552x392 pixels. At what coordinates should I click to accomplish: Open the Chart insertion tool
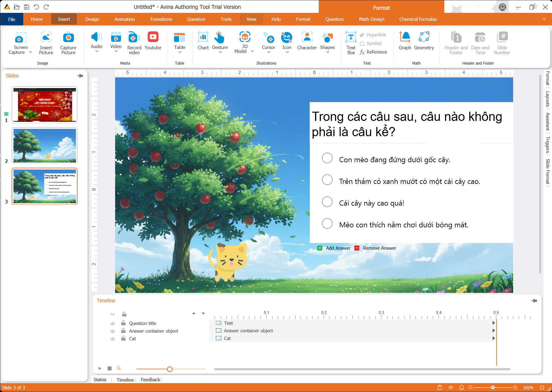pyautogui.click(x=203, y=41)
